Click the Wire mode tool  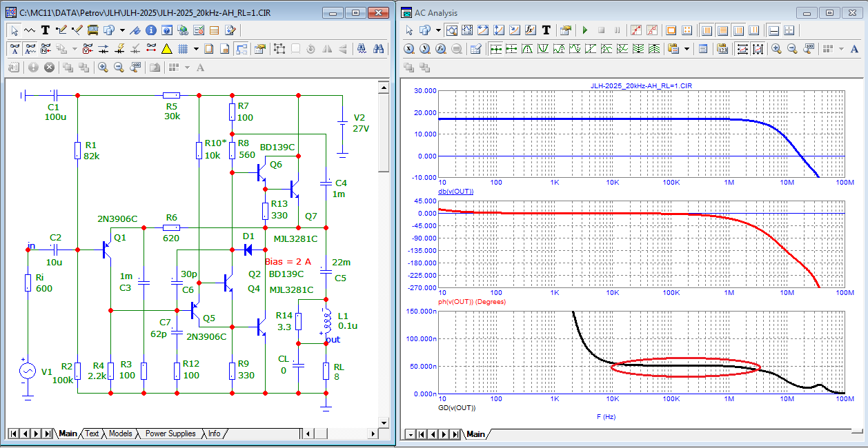click(61, 30)
